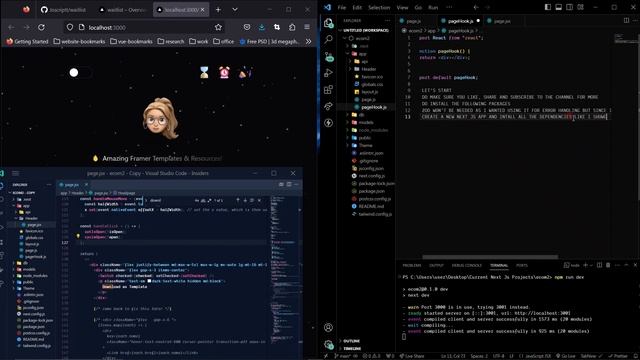Open Explorer more actions ellipsis in right VS Code
This screenshot has width=640, height=360.
pos(387,20)
